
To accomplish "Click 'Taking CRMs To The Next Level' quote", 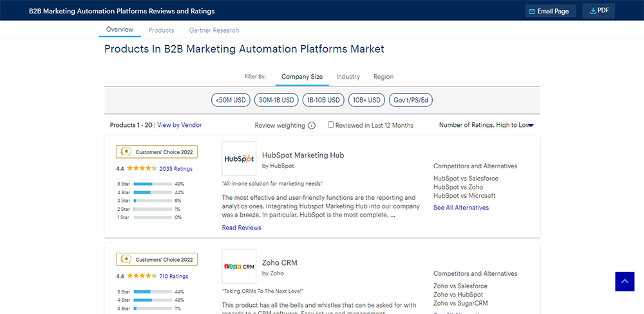I will (x=263, y=291).
